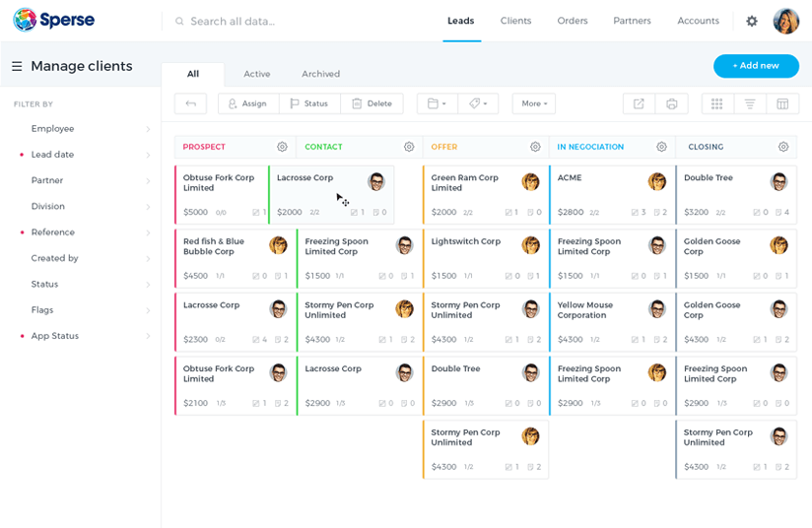
Task: Go to the Clients tab
Action: tap(515, 21)
